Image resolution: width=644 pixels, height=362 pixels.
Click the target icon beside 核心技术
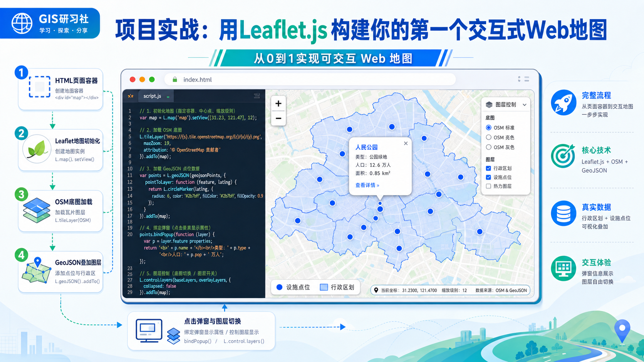563,156
